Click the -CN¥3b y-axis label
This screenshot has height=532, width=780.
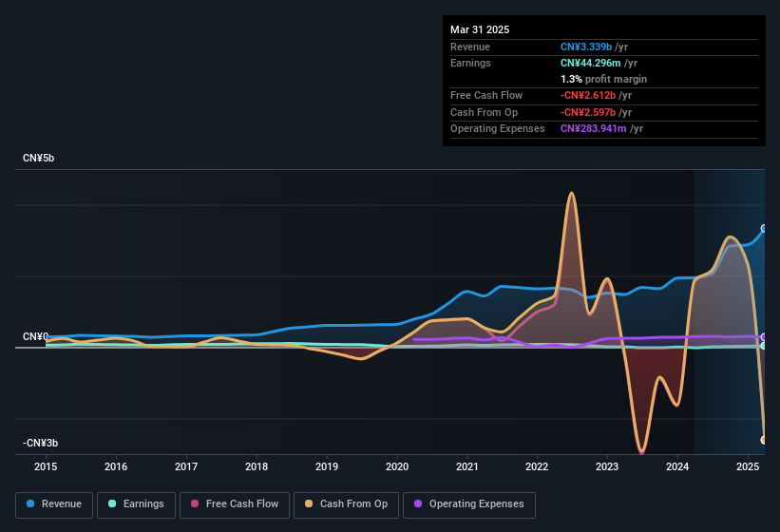(x=40, y=443)
